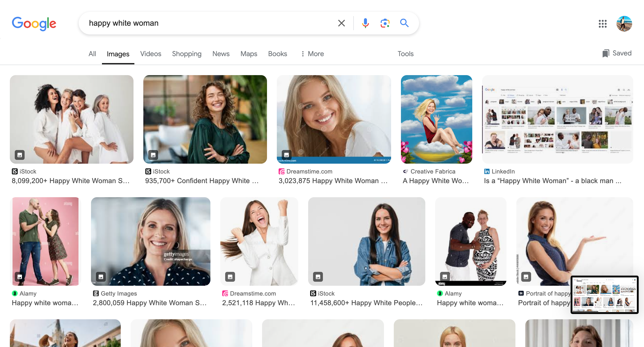Screen dimensions: 644x347
Task: Click image badge icon on denim jacket photo
Action: pos(318,277)
